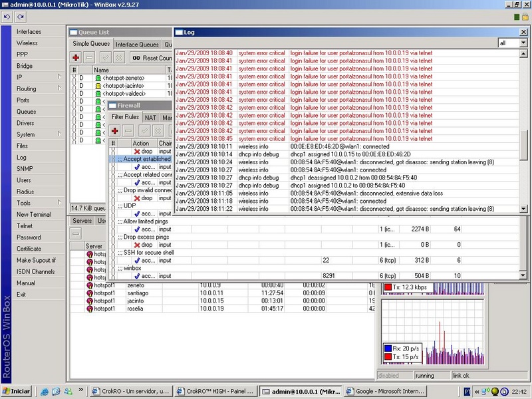Click blue Rx 20 p/s legend swatch
Viewport: 532px width, 399px height.
[x=388, y=348]
